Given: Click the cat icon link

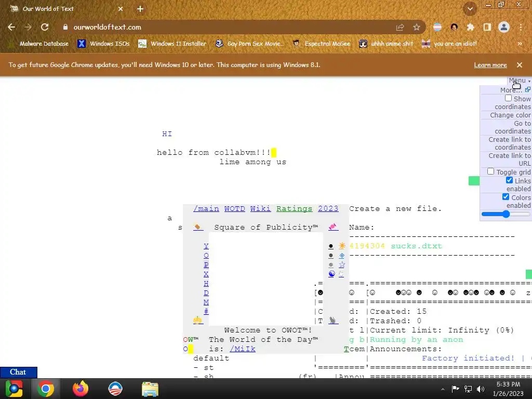Looking at the screenshot, I should (333, 321).
